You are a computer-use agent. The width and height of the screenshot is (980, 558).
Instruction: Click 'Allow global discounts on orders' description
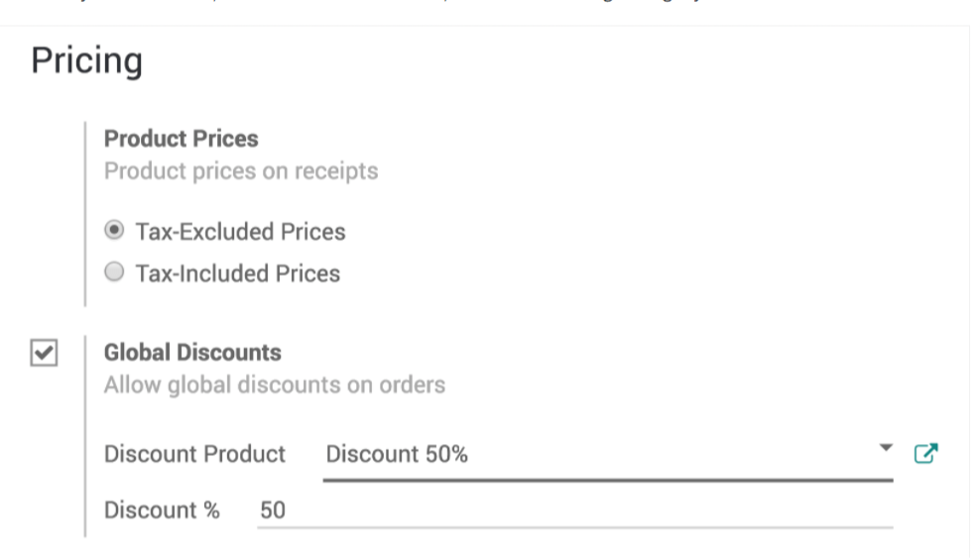coord(275,385)
